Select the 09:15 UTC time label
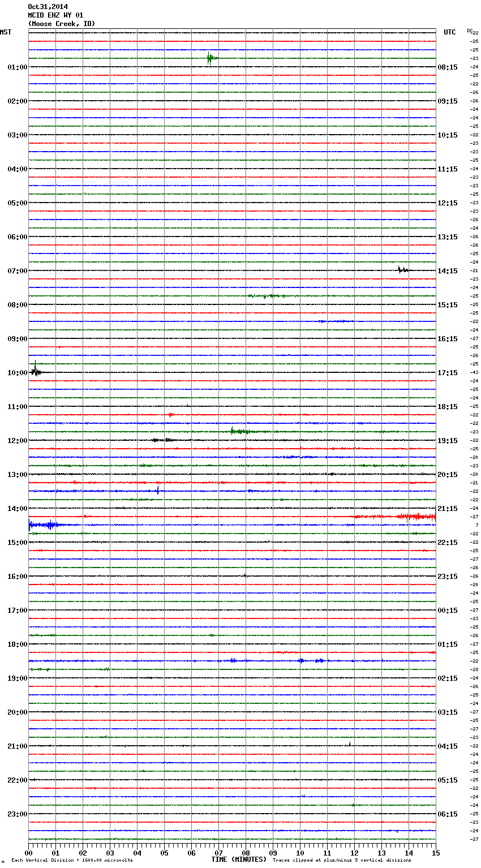 point(448,101)
